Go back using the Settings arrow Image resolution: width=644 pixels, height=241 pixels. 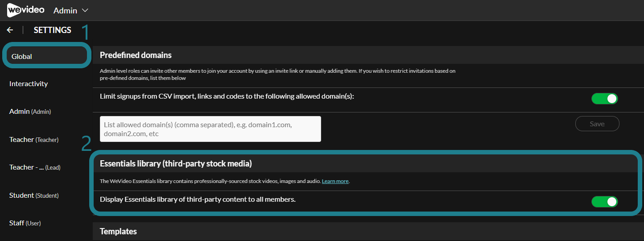(10, 30)
